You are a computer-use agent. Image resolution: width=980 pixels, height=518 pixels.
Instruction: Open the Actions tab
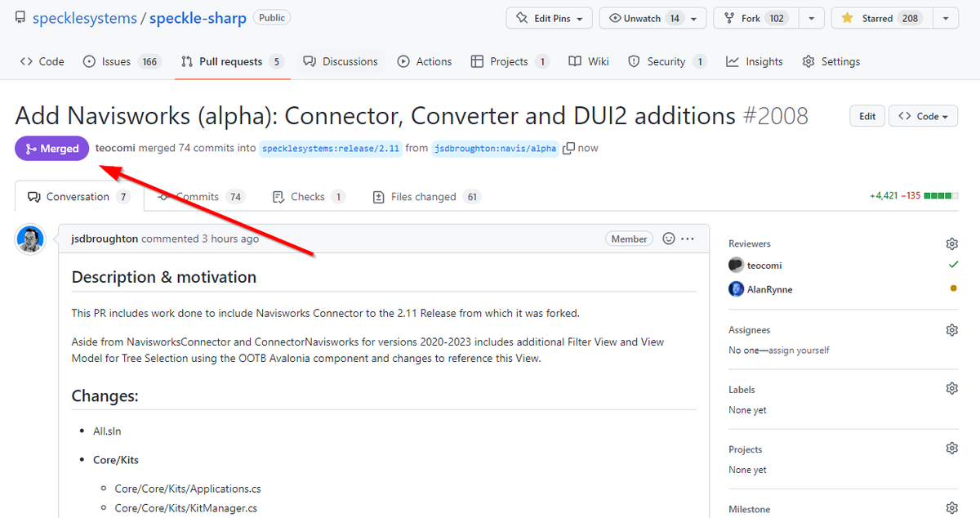coord(425,61)
